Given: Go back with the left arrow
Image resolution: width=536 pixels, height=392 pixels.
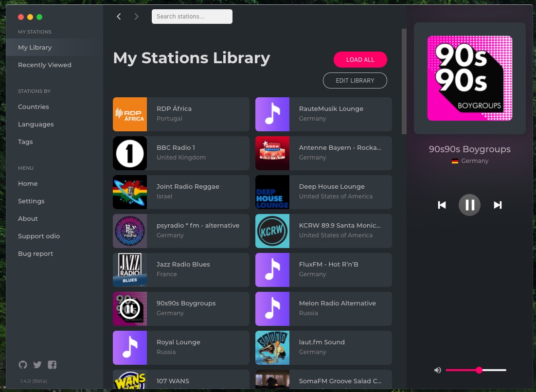Looking at the screenshot, I should [x=119, y=17].
